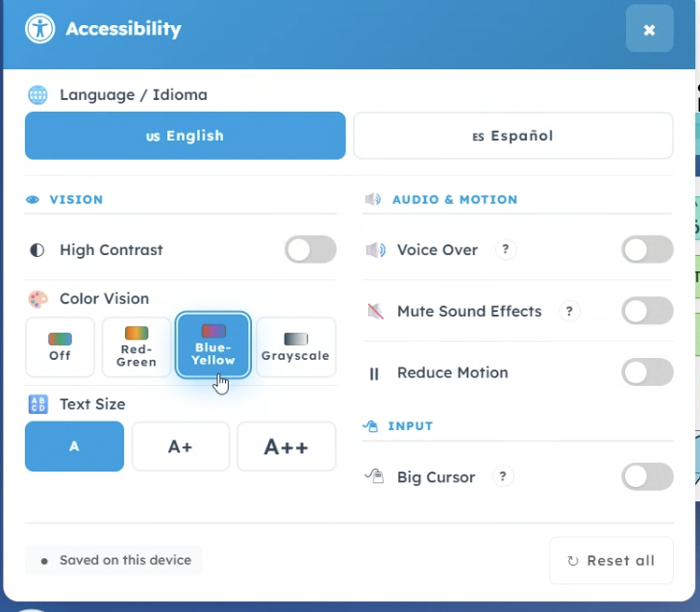This screenshot has width=700, height=612.
Task: Enable the Big Cursor toggle
Action: pyautogui.click(x=647, y=476)
